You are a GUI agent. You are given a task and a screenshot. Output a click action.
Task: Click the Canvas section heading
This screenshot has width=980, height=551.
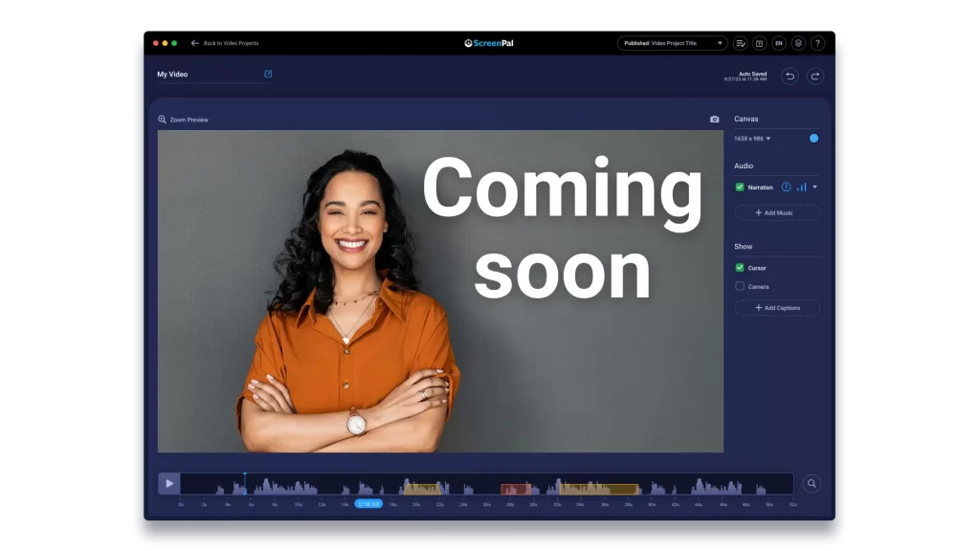click(746, 119)
